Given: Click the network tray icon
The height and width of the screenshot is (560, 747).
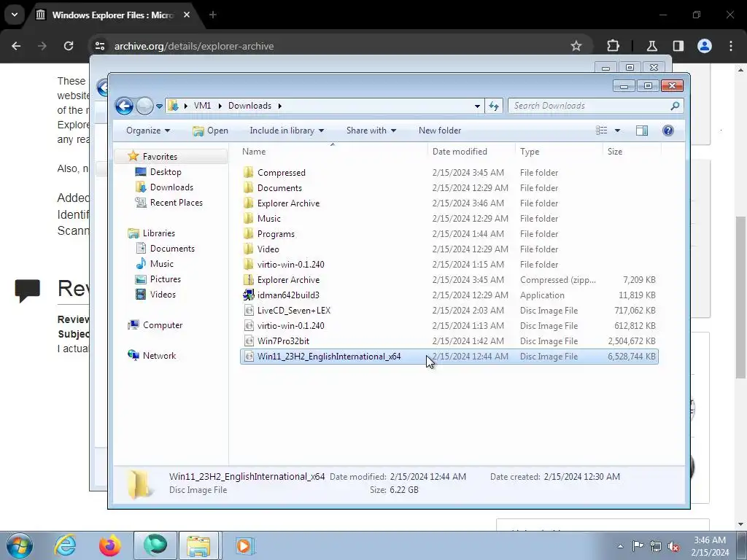Looking at the screenshot, I should (656, 546).
